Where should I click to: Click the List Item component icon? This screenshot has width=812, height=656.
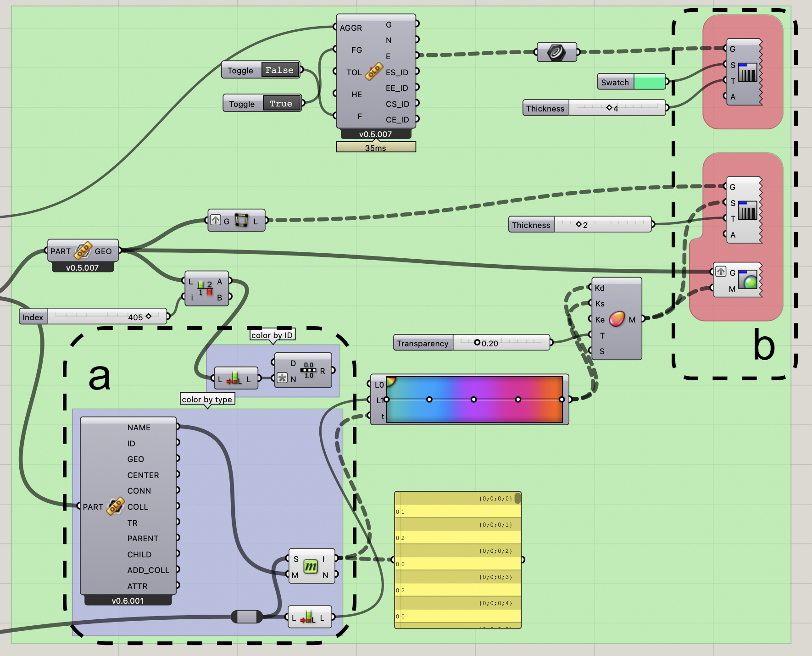(205, 289)
